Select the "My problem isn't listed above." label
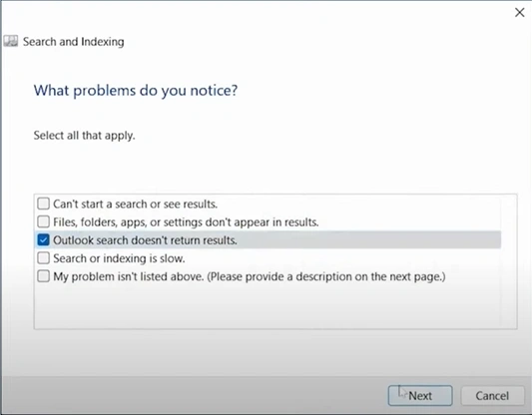532x415 pixels. pyautogui.click(x=250, y=276)
